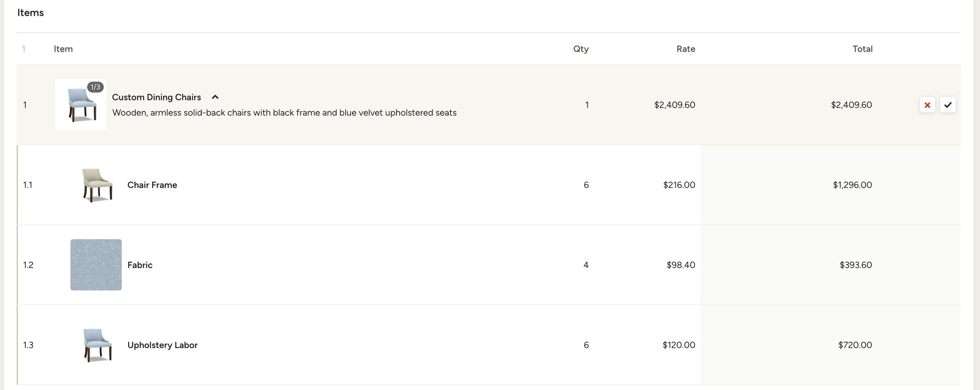980x390 pixels.
Task: Click the Item column header
Action: (x=63, y=49)
